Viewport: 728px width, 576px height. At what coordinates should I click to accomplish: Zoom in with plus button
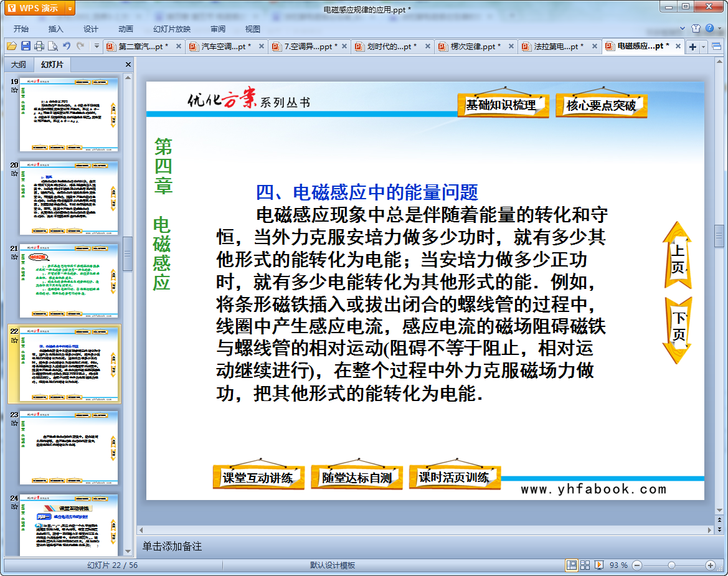[x=711, y=565]
